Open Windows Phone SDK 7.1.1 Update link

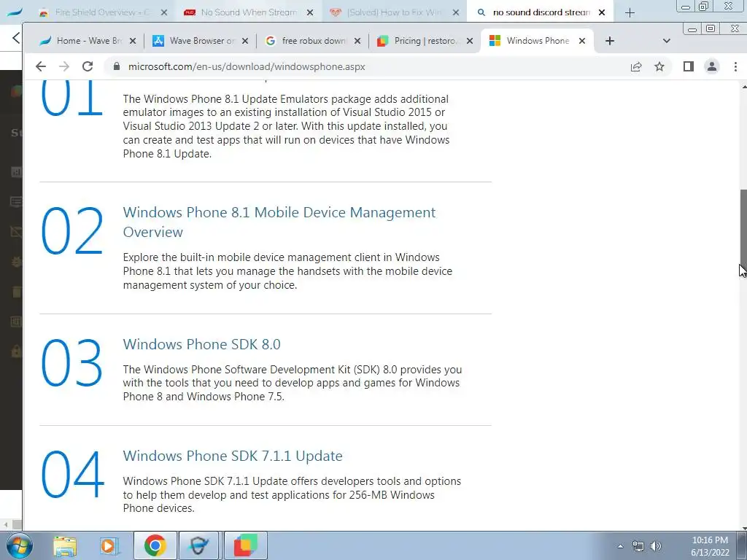[x=233, y=456]
